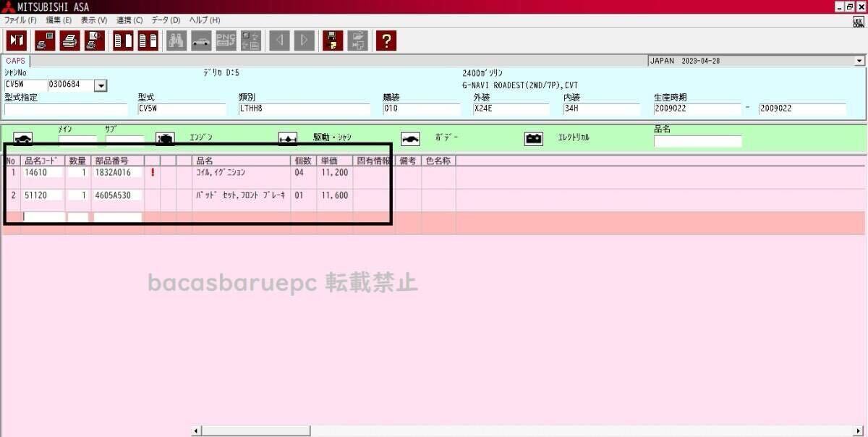Screen dimensions: 868x437
Task: Open the ファイル (F) menu
Action: click(20, 20)
